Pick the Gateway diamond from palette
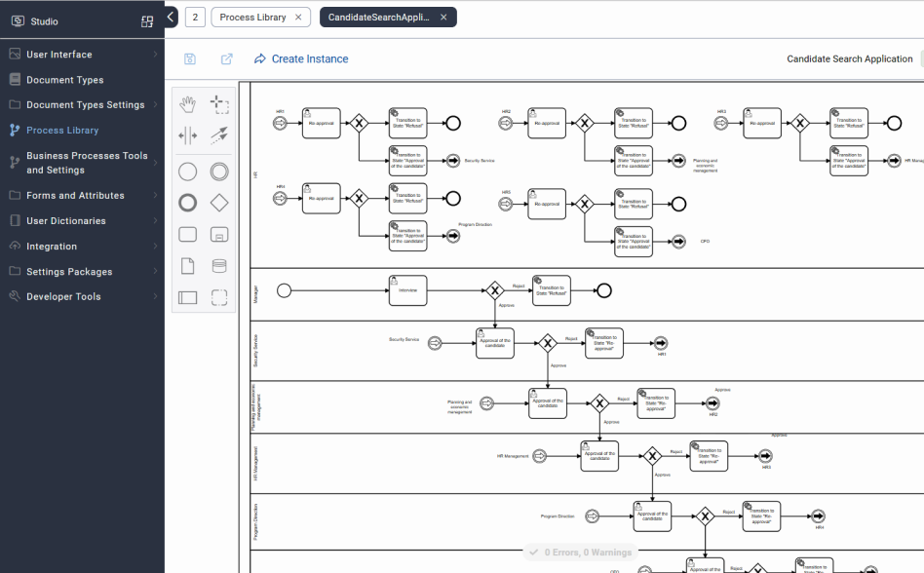The height and width of the screenshot is (573, 924). (219, 203)
